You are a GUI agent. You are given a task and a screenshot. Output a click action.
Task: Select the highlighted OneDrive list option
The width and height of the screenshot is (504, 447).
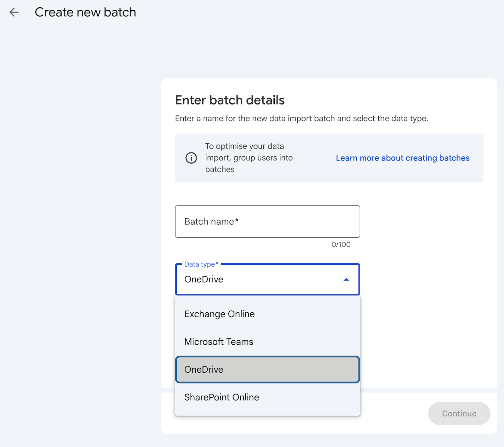click(x=267, y=369)
